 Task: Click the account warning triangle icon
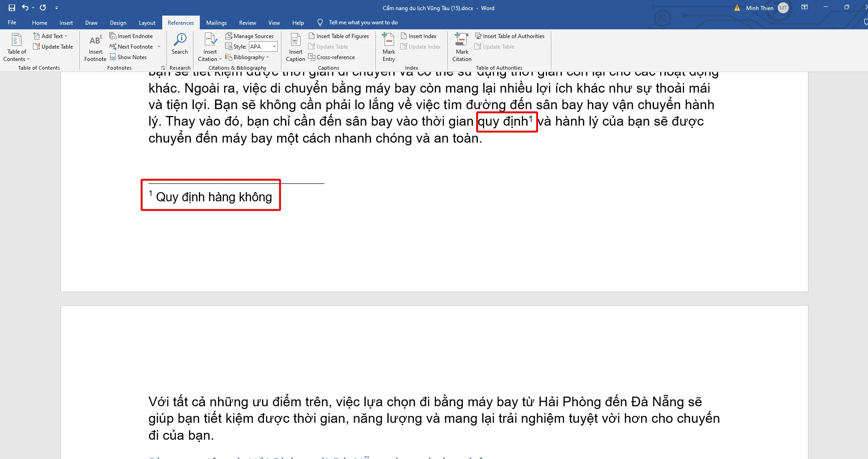pyautogui.click(x=737, y=8)
